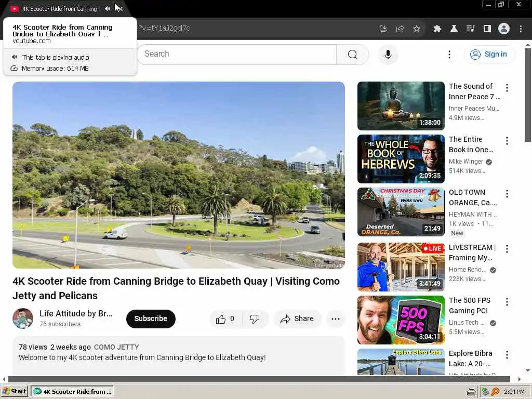Click the YouTube search magnifier button
Image resolution: width=532 pixels, height=399 pixels.
pos(353,54)
